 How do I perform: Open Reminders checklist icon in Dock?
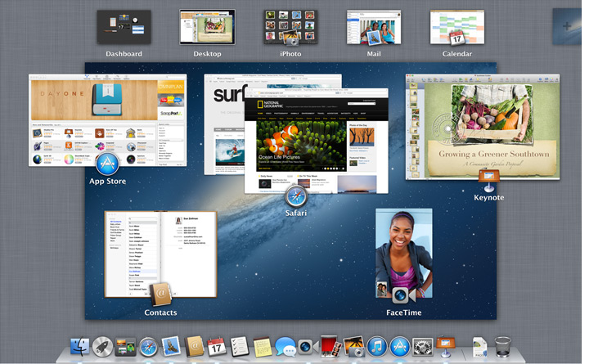[x=239, y=348]
